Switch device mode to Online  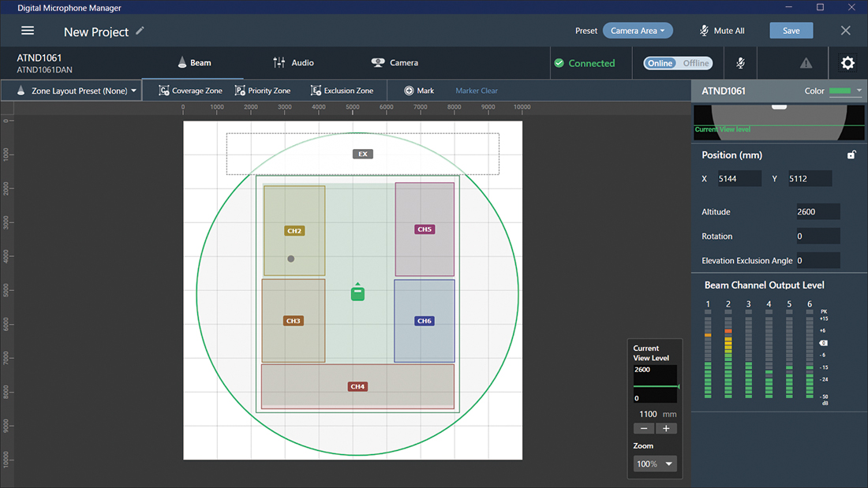click(x=660, y=63)
